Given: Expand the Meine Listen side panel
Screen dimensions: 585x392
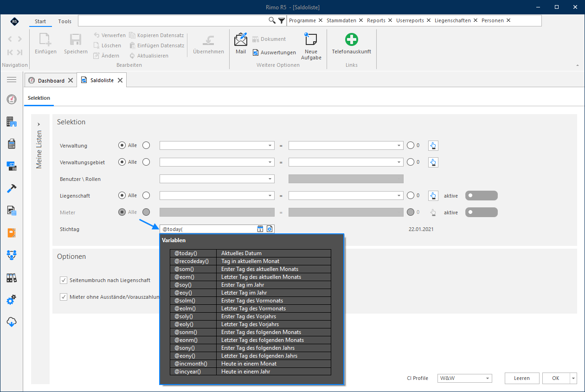Looking at the screenshot, I should [x=39, y=124].
